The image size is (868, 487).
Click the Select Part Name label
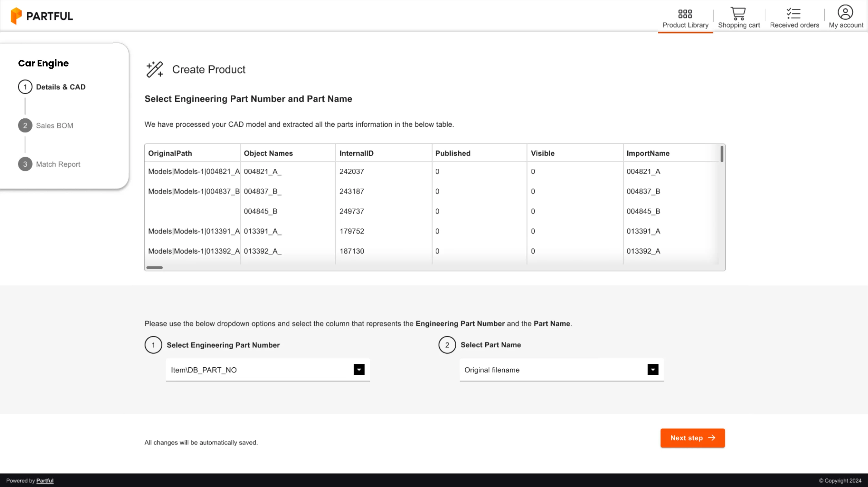pyautogui.click(x=490, y=345)
